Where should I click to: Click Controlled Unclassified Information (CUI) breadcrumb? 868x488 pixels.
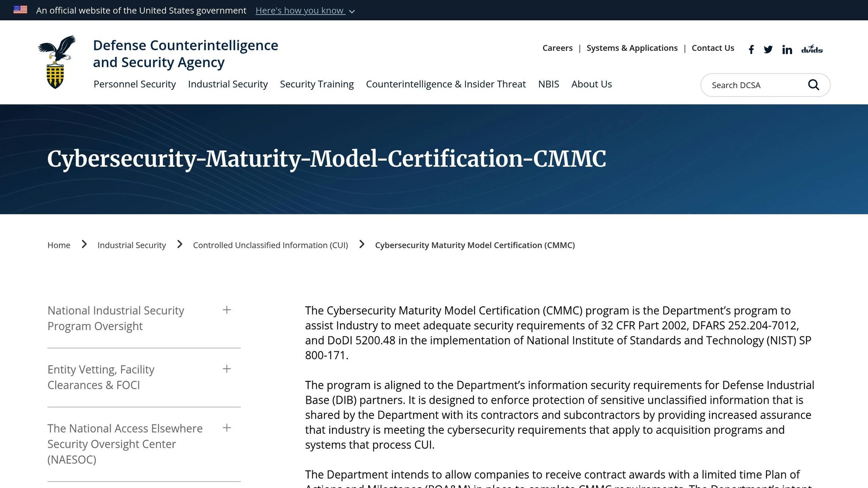point(270,245)
